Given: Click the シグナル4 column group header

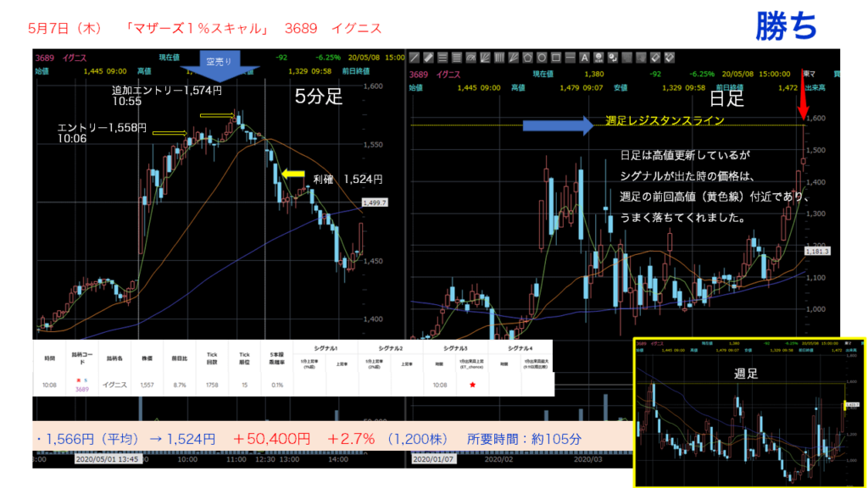Looking at the screenshot, I should [520, 348].
